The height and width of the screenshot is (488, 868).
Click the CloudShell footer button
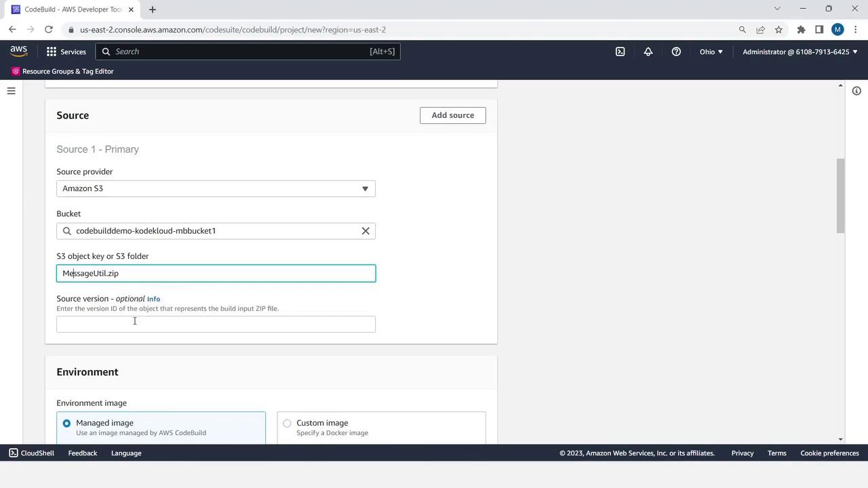tap(31, 453)
